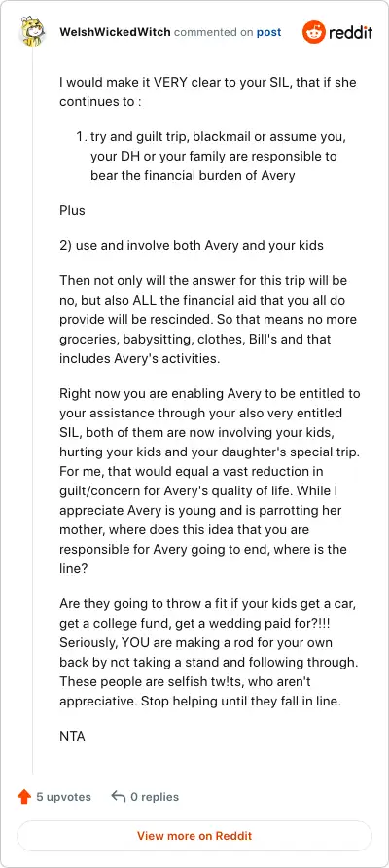The width and height of the screenshot is (389, 868).
Task: Click the reply arrow icon
Action: pyautogui.click(x=118, y=797)
